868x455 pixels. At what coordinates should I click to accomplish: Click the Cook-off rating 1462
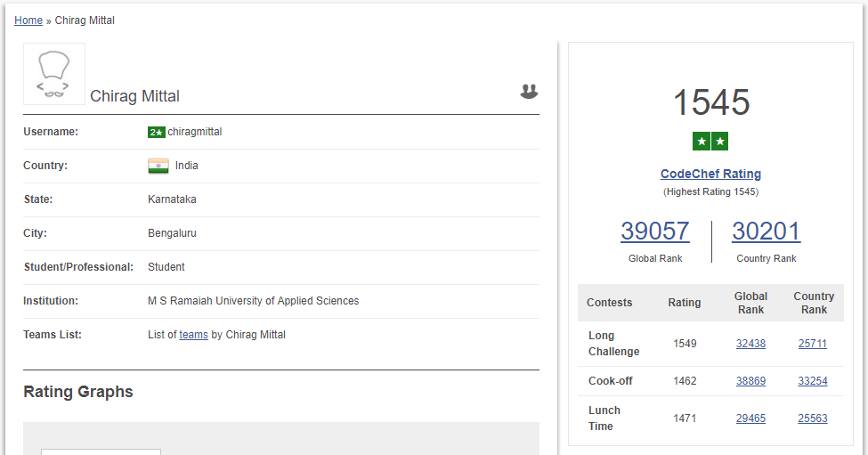(685, 381)
